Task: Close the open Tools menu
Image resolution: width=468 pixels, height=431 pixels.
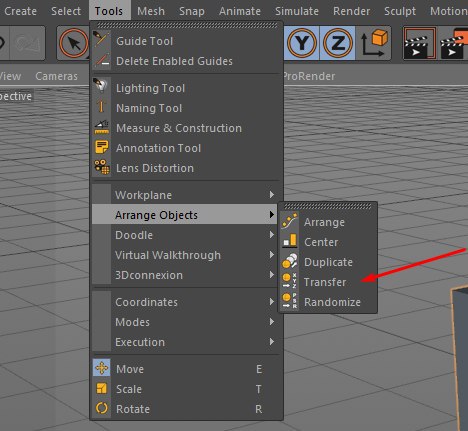Action: coord(109,11)
